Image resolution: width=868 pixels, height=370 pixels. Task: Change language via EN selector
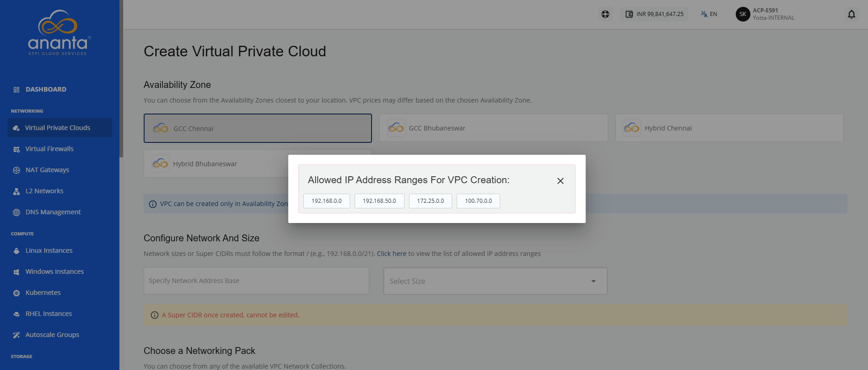click(709, 14)
